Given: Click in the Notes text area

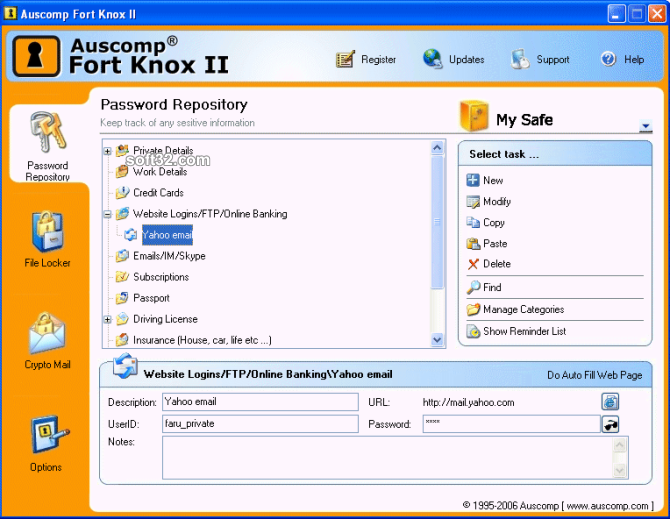Looking at the screenshot, I should tap(388, 457).
